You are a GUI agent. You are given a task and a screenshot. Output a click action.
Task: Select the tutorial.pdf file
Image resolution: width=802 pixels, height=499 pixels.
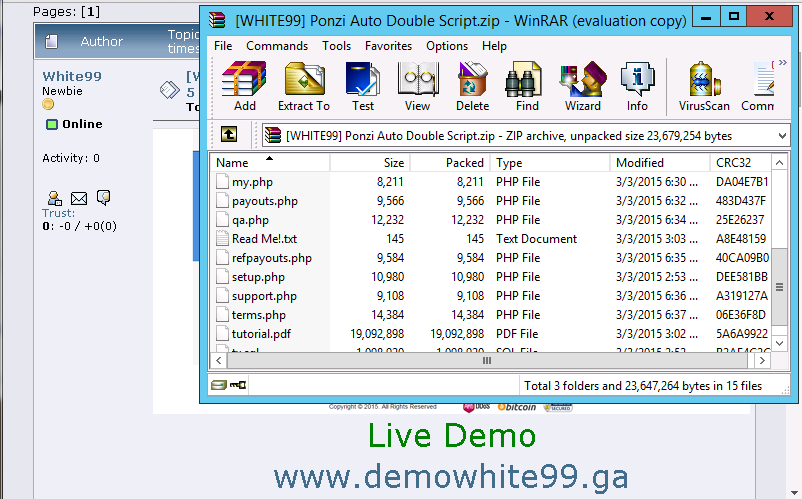[261, 333]
